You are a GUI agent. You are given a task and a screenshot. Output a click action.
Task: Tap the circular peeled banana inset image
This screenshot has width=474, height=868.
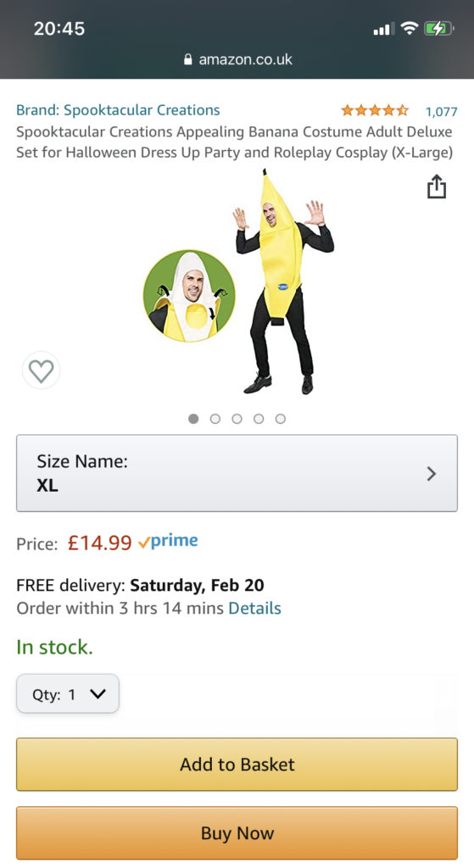189,296
